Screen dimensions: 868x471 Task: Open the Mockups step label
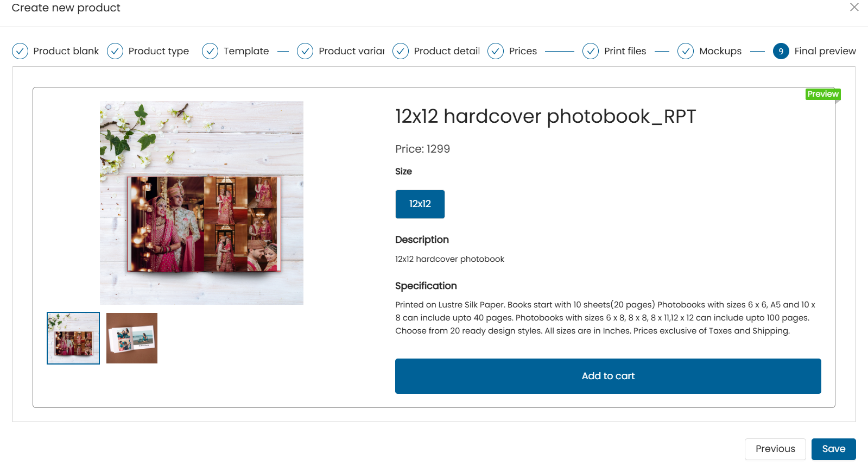720,51
